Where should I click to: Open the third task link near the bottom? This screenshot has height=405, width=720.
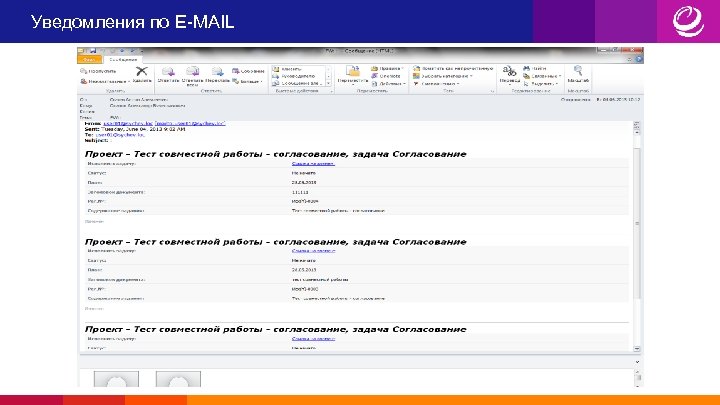point(313,338)
